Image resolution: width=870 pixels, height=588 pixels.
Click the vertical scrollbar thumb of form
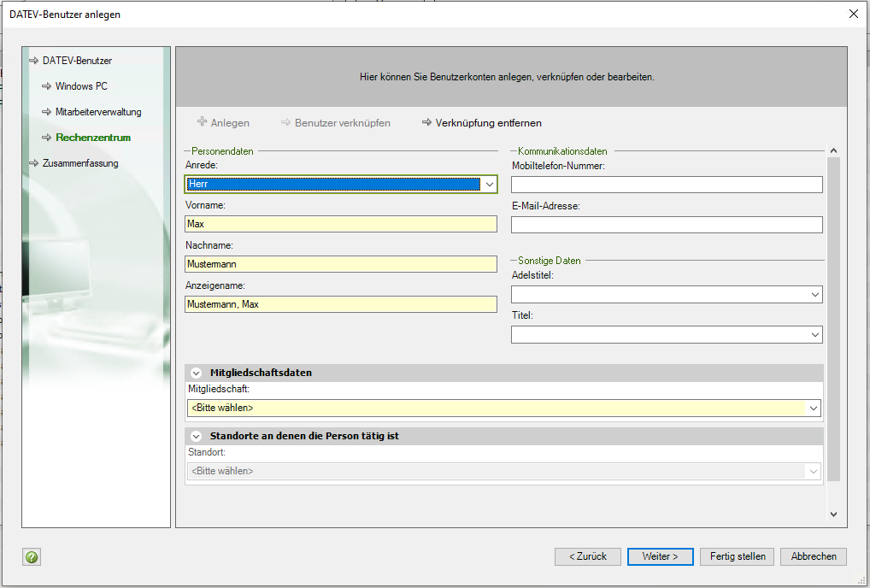(x=833, y=319)
